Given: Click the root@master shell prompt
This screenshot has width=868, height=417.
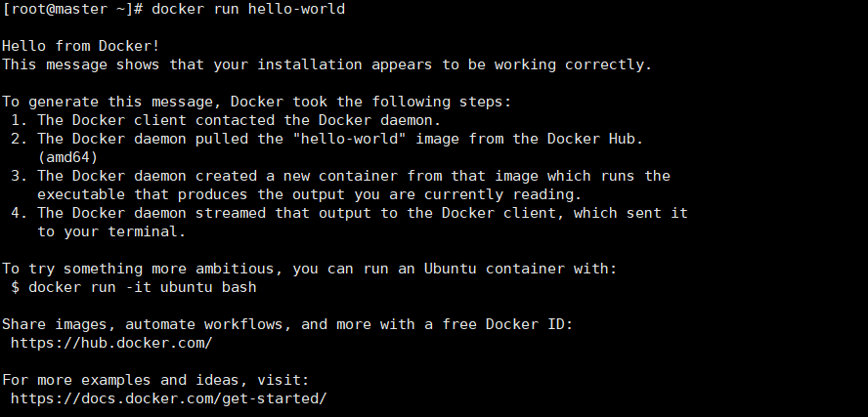Looking at the screenshot, I should (72, 9).
